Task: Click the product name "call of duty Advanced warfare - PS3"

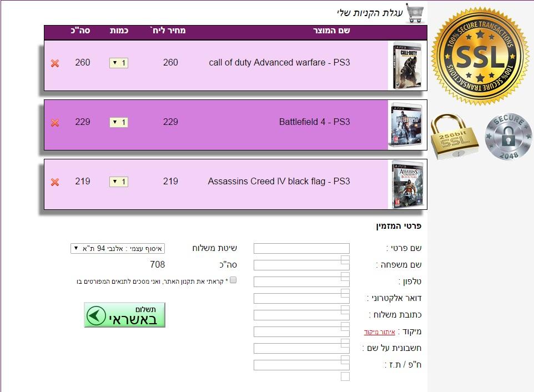Action: click(279, 63)
